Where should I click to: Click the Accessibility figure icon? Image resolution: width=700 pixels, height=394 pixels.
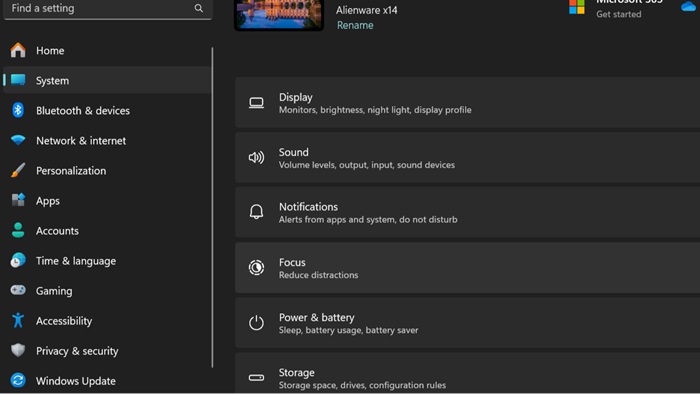tap(18, 320)
